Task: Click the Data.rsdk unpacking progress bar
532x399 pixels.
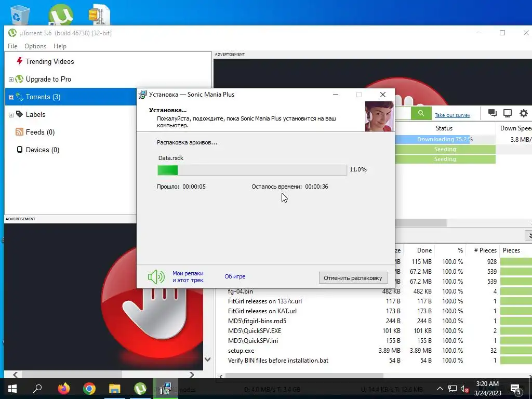Action: [252, 170]
